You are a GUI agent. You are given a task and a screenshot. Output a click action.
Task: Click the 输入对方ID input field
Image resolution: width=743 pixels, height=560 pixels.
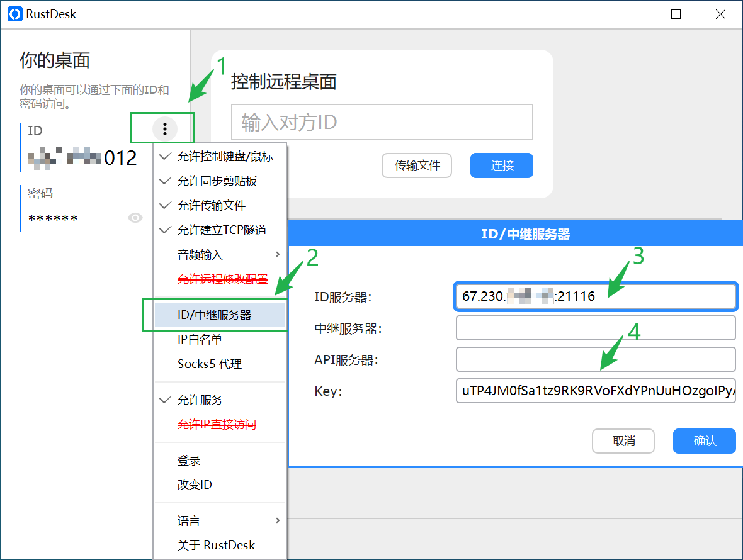click(x=382, y=122)
